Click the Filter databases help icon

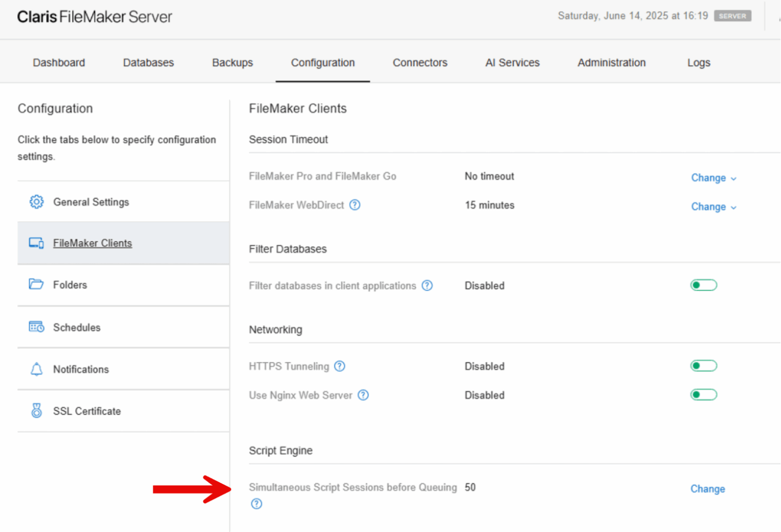[427, 285]
